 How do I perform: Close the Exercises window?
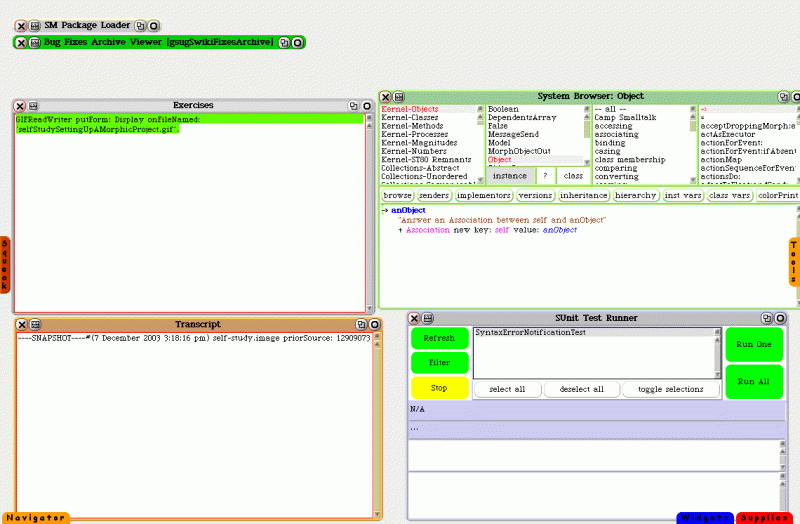20,106
